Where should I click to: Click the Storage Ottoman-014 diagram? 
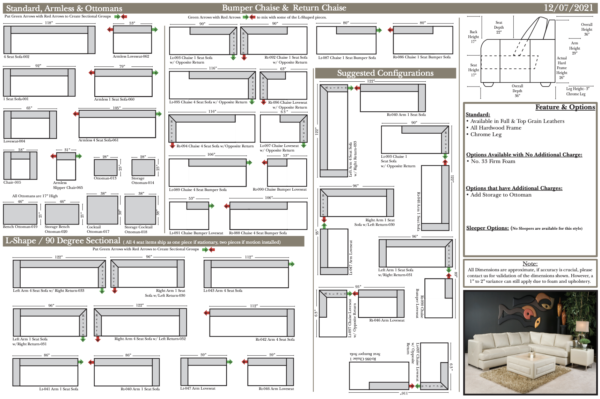pos(143,168)
